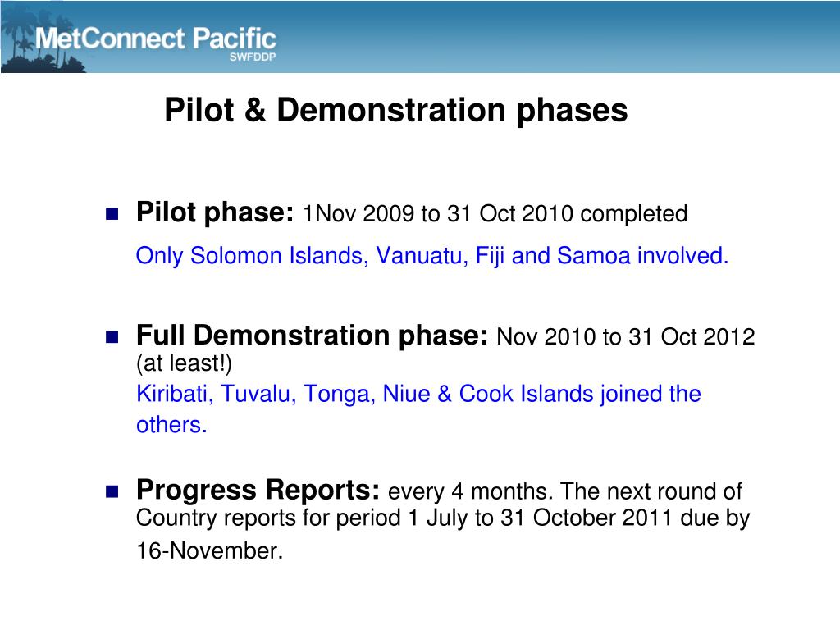
Task: Click the 1Nov 2009 to 31 Oct 2010 dates
Action: [438, 214]
